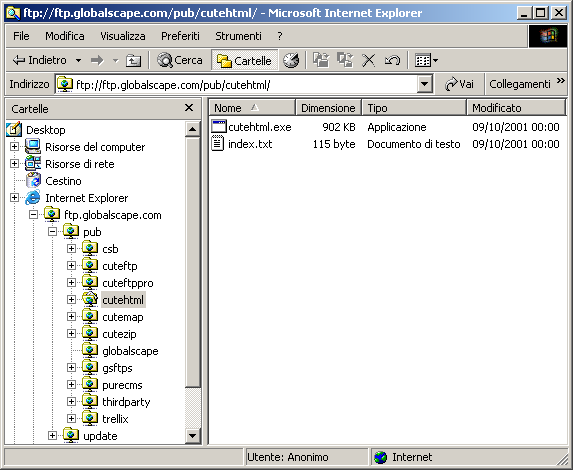Select the purecms folder

point(122,385)
